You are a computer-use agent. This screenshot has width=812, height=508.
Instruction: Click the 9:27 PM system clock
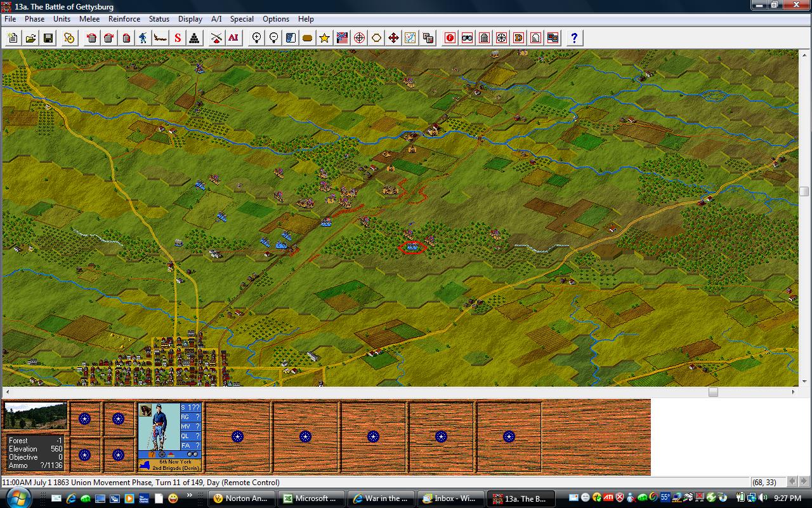coord(787,498)
